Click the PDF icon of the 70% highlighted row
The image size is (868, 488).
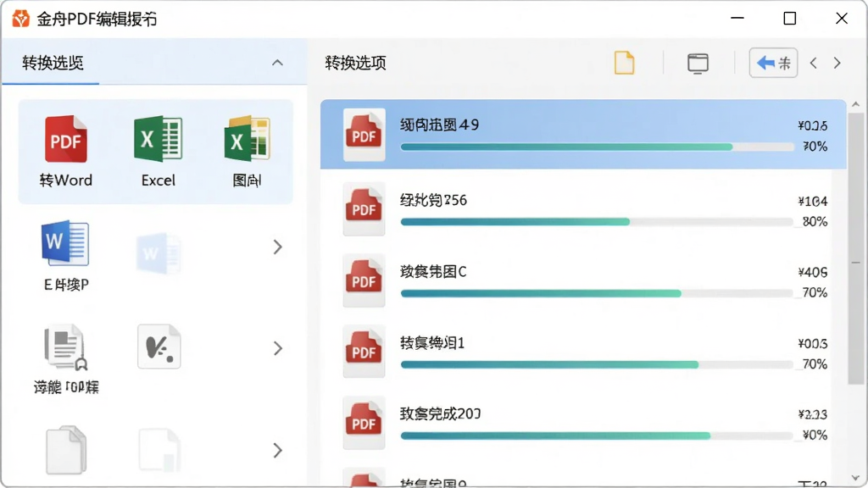tap(364, 135)
